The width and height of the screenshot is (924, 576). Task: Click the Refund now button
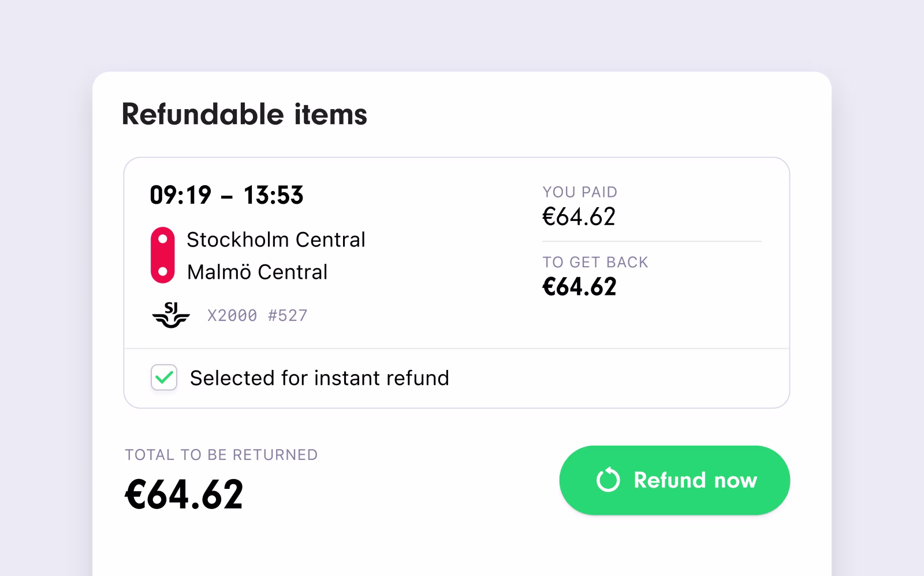tap(674, 480)
